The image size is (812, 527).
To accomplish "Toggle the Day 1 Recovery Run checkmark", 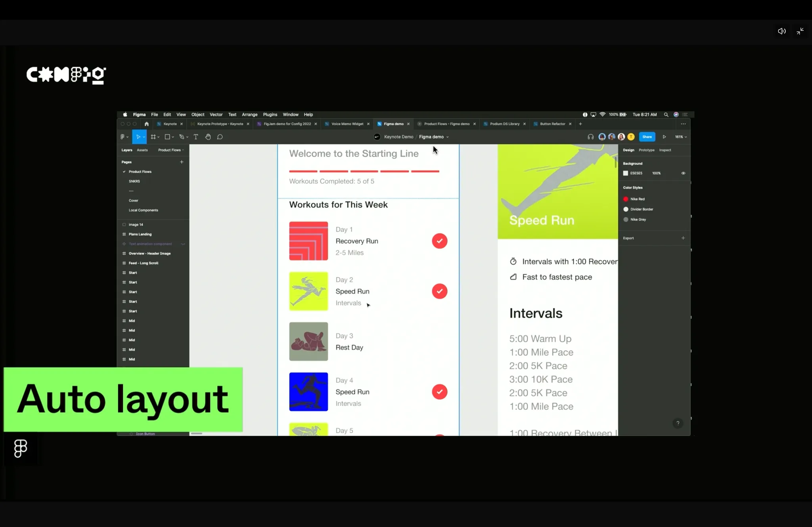I will 439,241.
